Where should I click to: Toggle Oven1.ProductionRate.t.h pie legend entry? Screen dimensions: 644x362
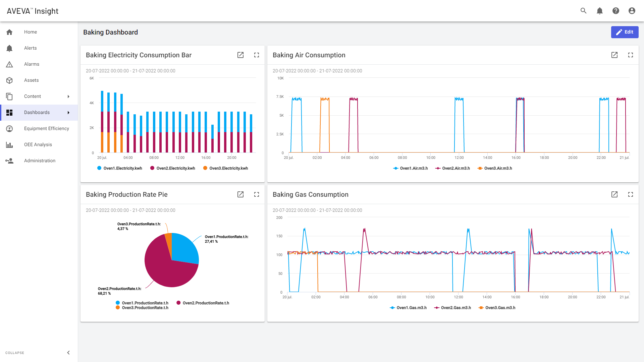click(142, 303)
